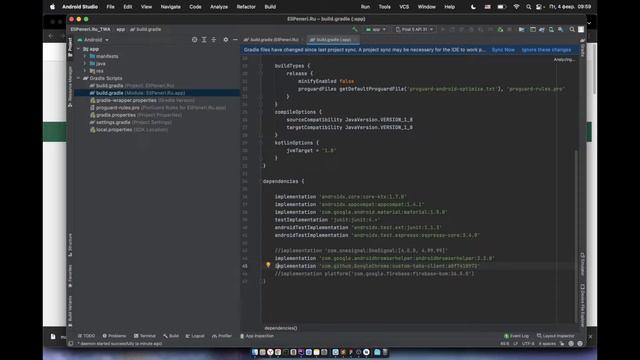Open the App Inspection tool window
This screenshot has height=360, width=640.
click(x=257, y=336)
